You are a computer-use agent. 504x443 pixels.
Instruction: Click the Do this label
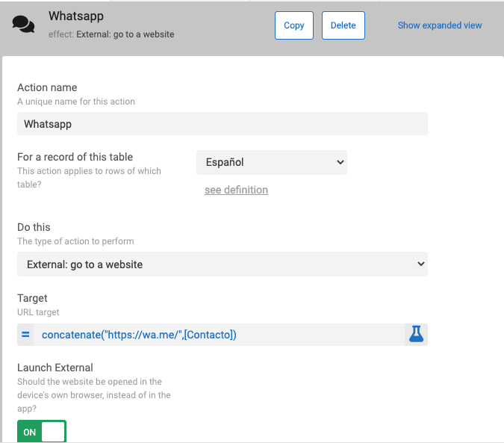coord(34,227)
